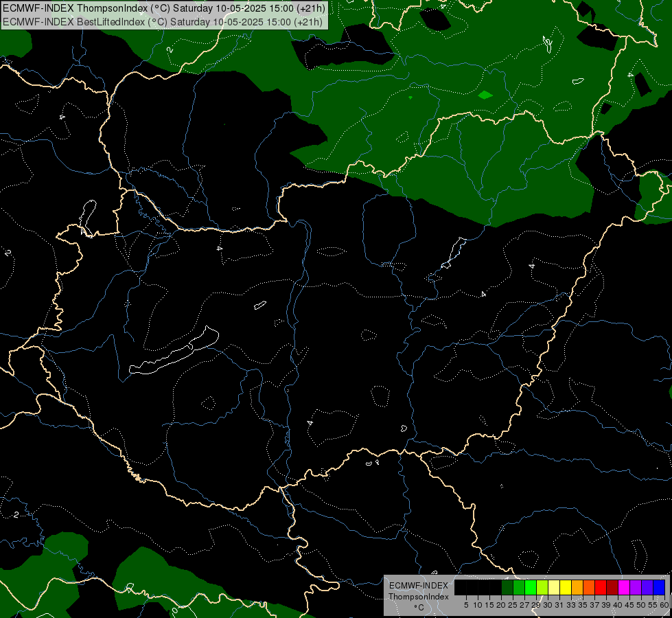The width and height of the screenshot is (672, 618).
Task: Pick the bright red 37-39 legend swatch
Action: (601, 587)
